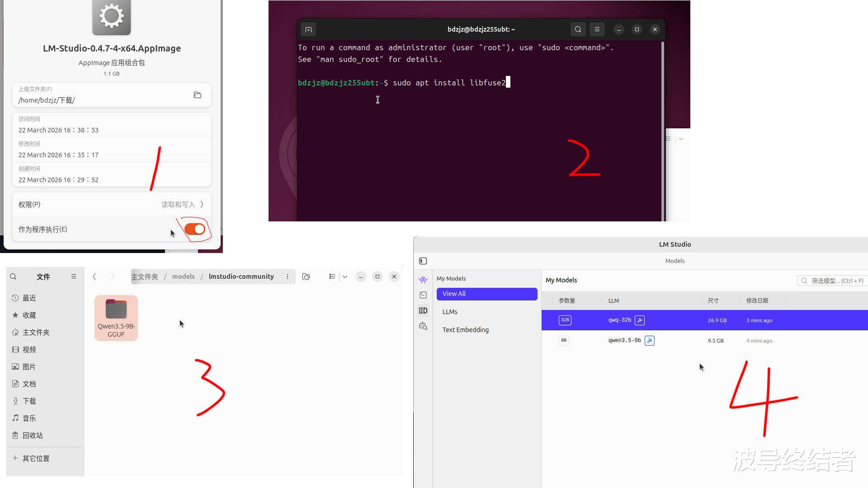Expand the 权限(P) permissions row

(111, 204)
